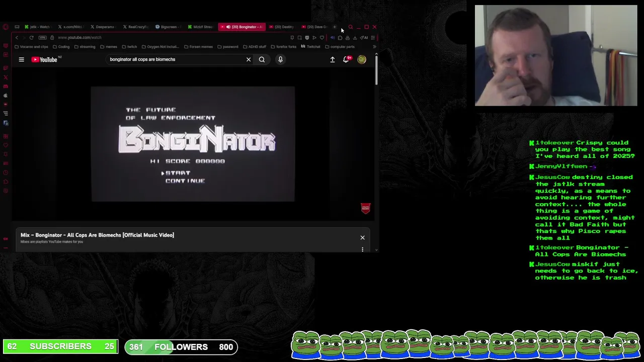Open YouTube account avatar menu
Viewport: 644px width, 362px height.
[x=361, y=59]
